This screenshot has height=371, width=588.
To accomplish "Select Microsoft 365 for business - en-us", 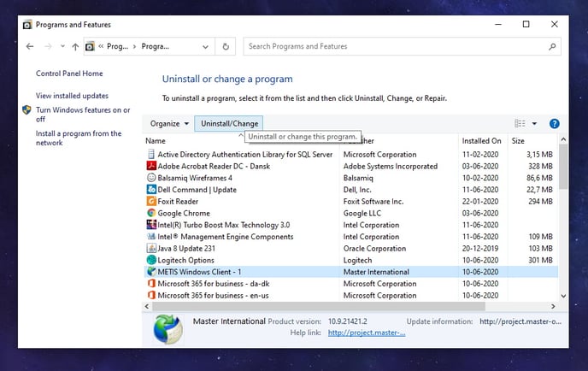I will [x=213, y=295].
